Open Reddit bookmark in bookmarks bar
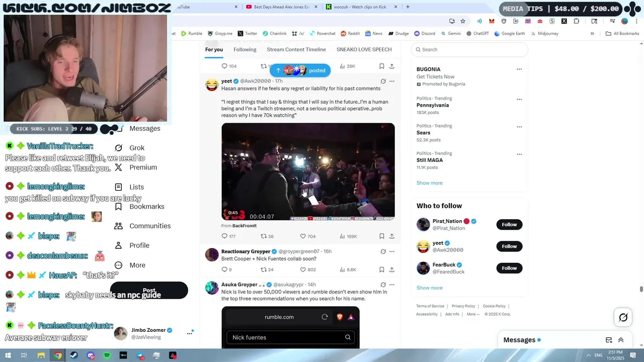The image size is (644, 362). point(350,34)
